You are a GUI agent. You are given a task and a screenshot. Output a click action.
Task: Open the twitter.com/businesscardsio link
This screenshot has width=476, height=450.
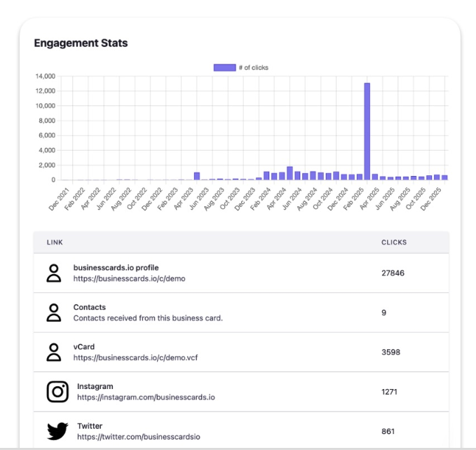138,436
